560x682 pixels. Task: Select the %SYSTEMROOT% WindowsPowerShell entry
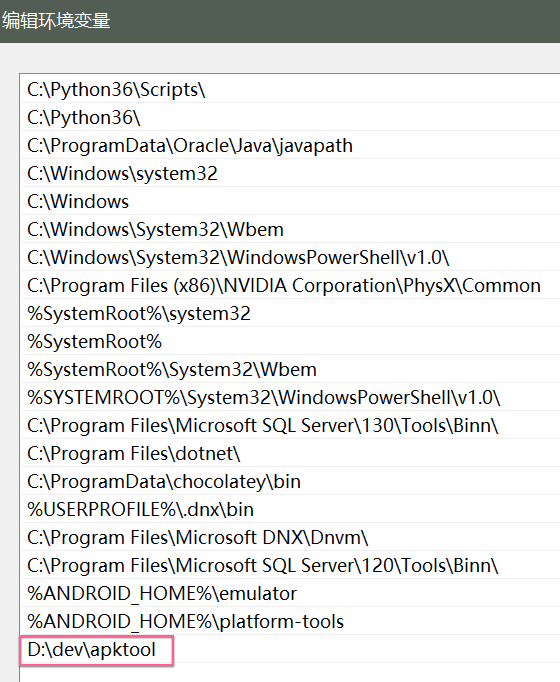pyautogui.click(x=290, y=397)
